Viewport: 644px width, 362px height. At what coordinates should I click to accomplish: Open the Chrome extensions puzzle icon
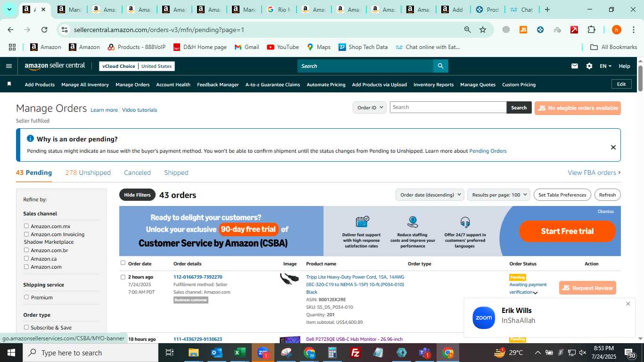click(591, 30)
